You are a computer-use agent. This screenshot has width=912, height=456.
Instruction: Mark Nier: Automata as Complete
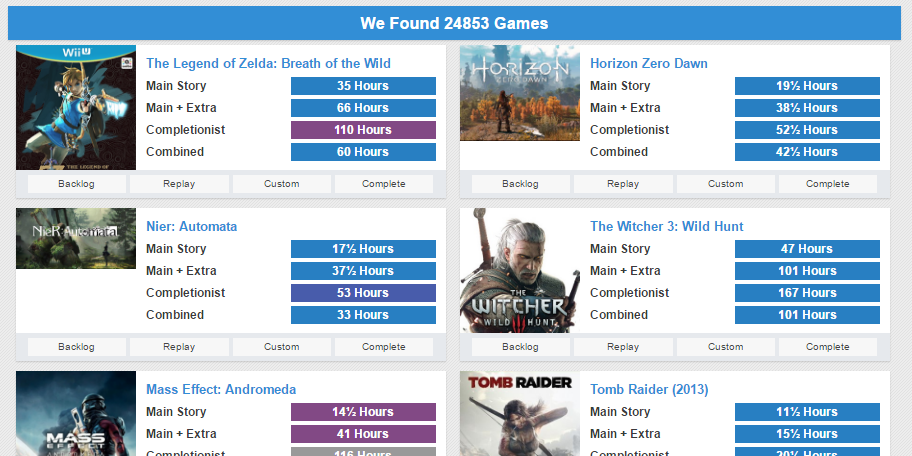click(384, 347)
